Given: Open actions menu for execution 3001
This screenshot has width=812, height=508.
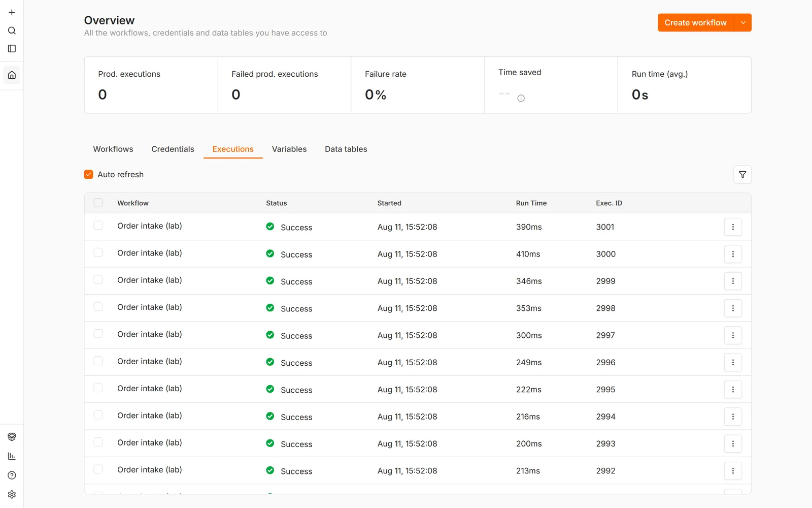Looking at the screenshot, I should coord(733,227).
